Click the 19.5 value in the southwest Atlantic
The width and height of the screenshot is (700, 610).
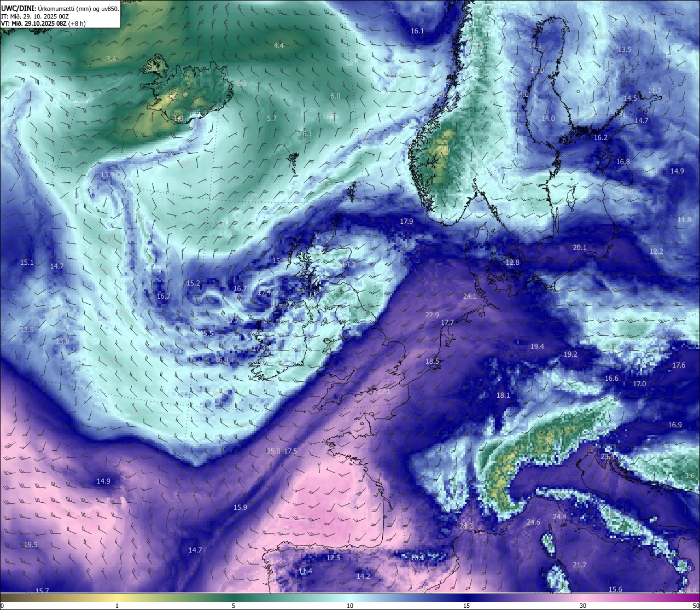coord(31,544)
